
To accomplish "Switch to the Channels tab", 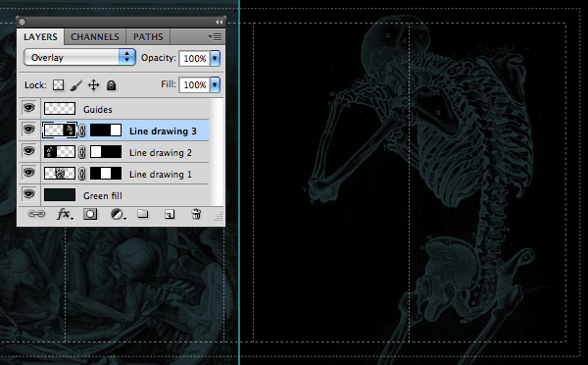I will pos(95,37).
